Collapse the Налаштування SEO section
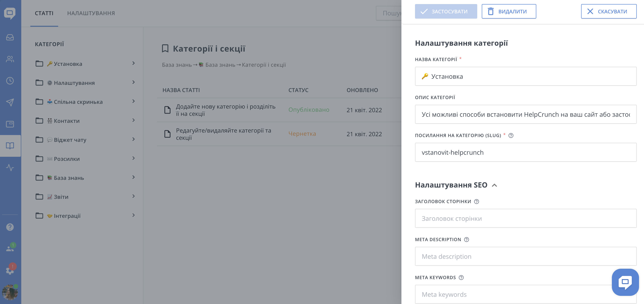Image resolution: width=644 pixels, height=304 pixels. point(494,185)
